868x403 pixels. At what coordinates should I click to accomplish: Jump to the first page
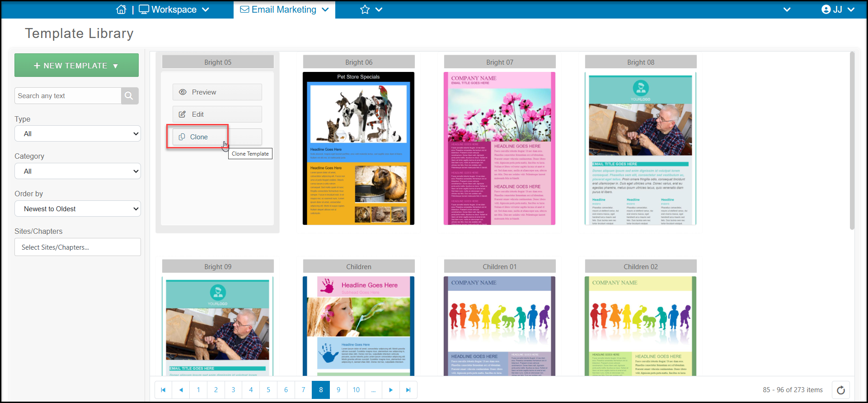164,390
